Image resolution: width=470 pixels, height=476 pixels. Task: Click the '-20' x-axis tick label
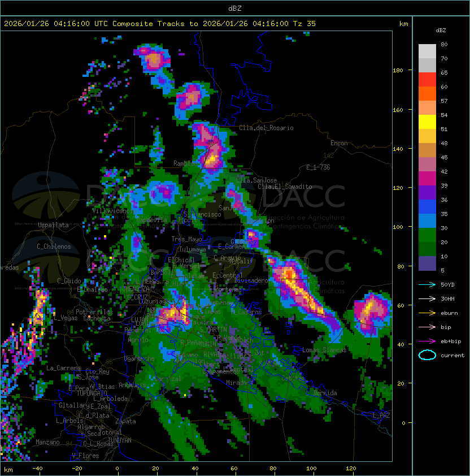(77, 469)
